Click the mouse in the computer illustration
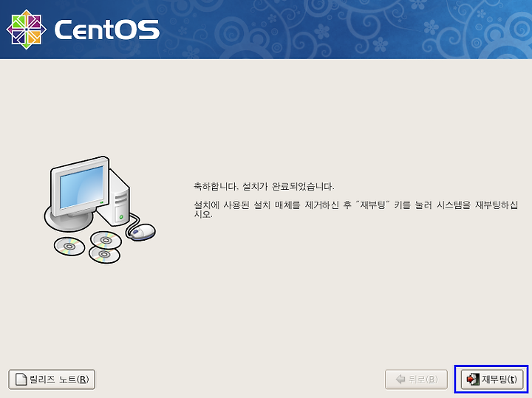The image size is (532, 398). point(142,232)
